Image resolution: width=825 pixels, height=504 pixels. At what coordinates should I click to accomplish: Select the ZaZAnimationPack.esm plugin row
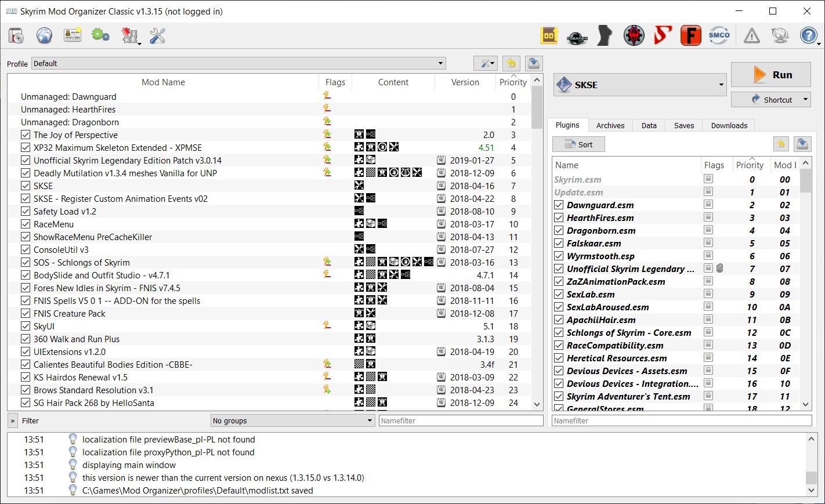676,281
